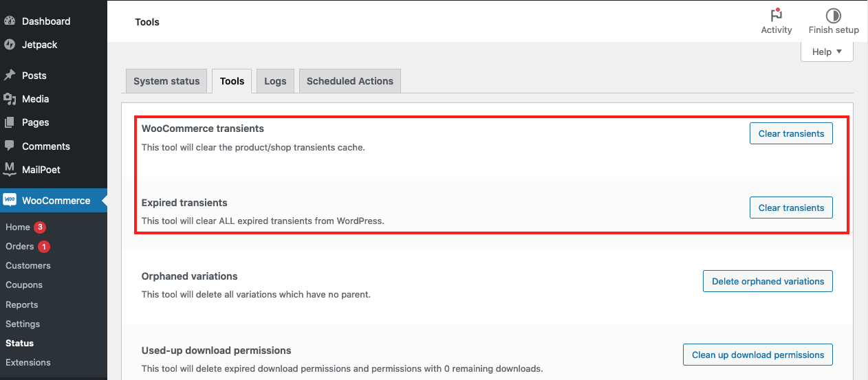
Task: Clear transients for WooCommerce transients
Action: [x=791, y=133]
